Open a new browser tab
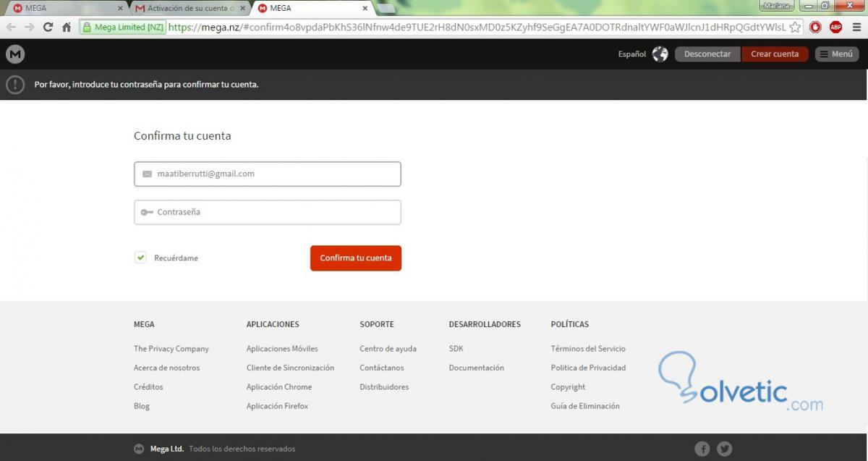 click(x=387, y=9)
